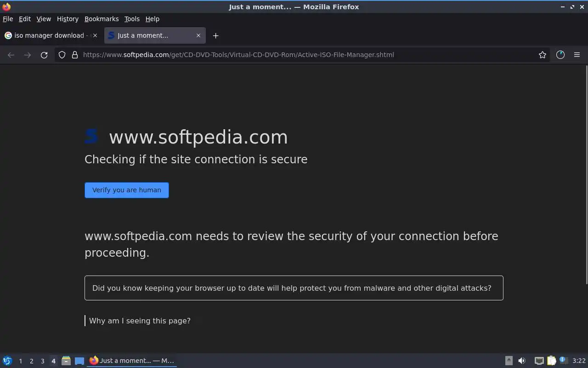Open the network connection tray icon
588x368 pixels.
tap(539, 361)
